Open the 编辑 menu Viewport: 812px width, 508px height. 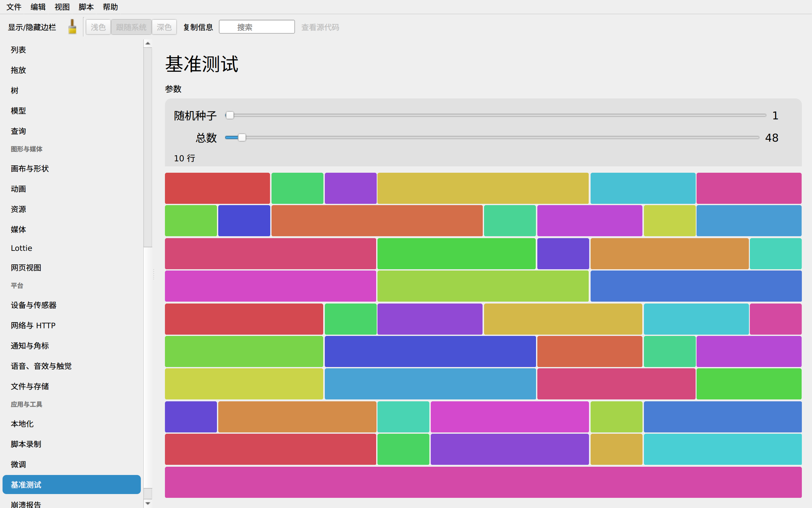click(x=38, y=7)
